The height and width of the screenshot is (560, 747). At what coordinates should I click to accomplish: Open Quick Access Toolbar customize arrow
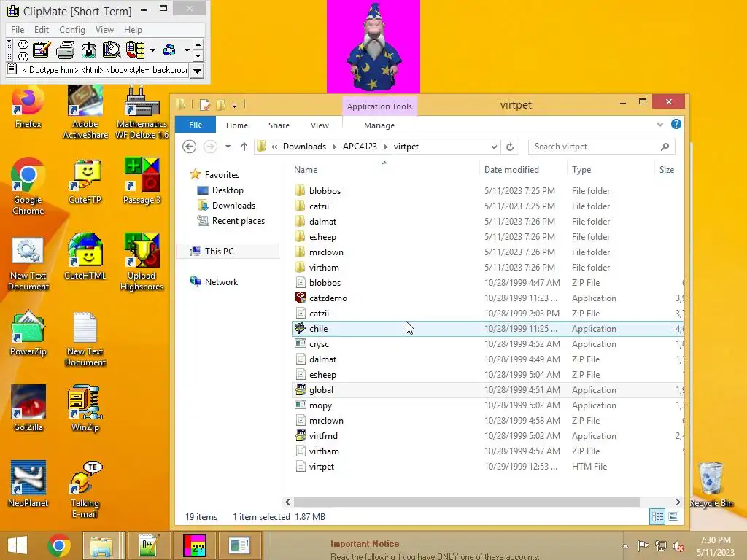click(x=234, y=105)
